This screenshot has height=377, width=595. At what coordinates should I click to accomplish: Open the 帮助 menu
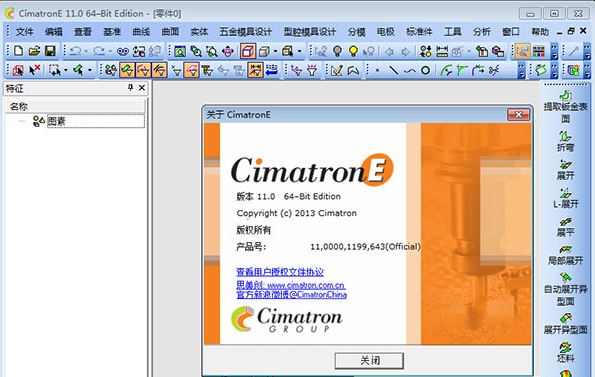[540, 32]
